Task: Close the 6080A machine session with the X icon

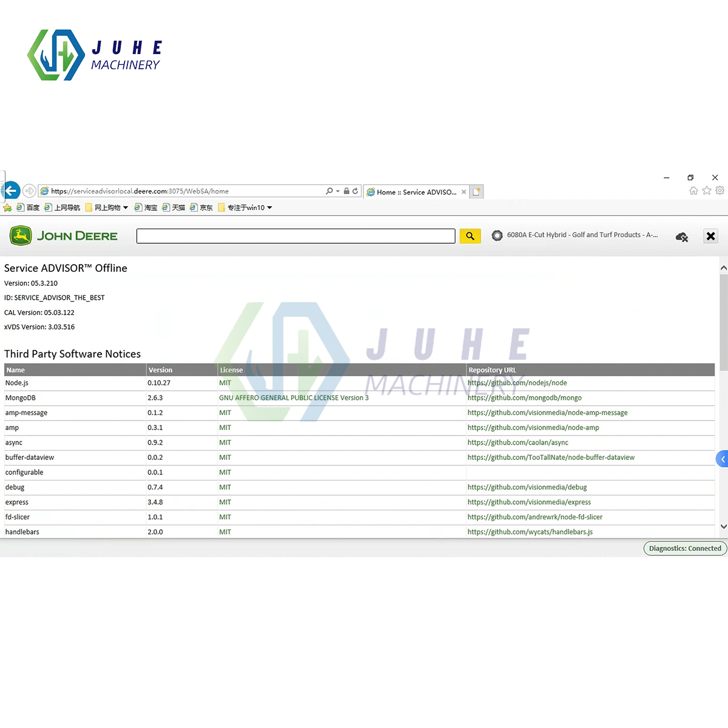Action: (710, 236)
